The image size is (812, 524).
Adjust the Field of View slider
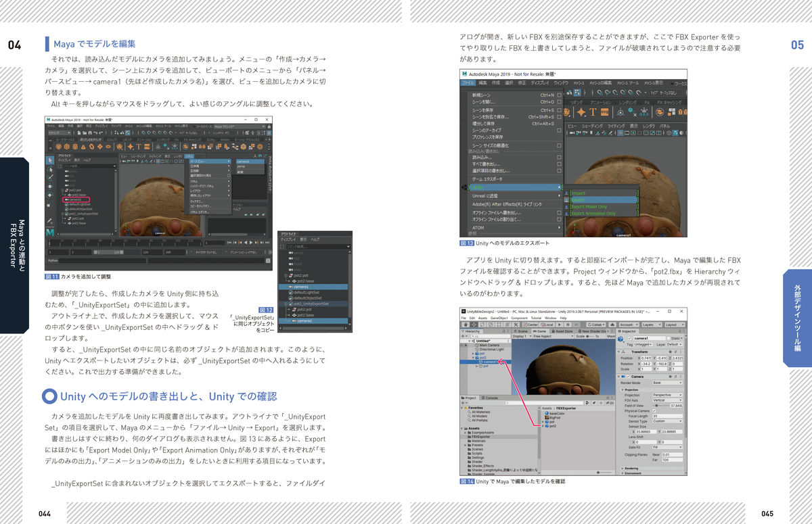click(660, 406)
